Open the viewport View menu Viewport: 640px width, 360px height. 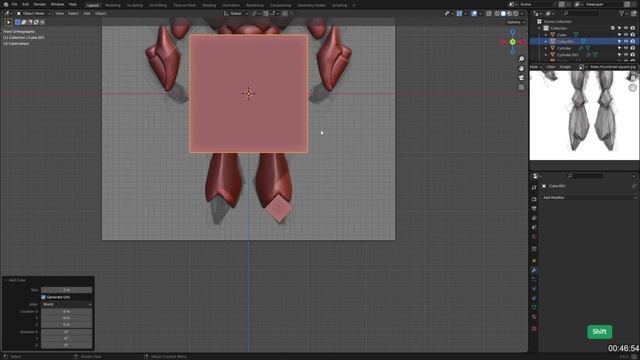(60, 13)
